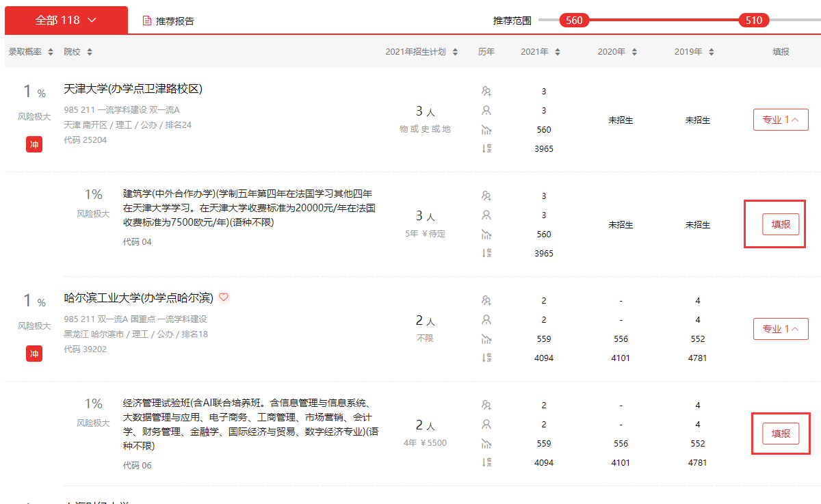Click 代码 39202 text
Screen dimensions: 821x504
(86, 349)
